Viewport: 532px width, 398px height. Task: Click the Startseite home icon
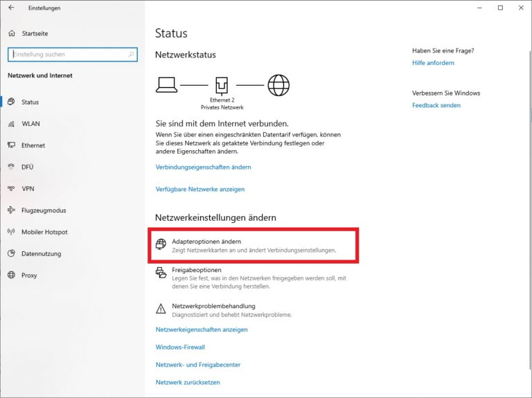[x=12, y=33]
